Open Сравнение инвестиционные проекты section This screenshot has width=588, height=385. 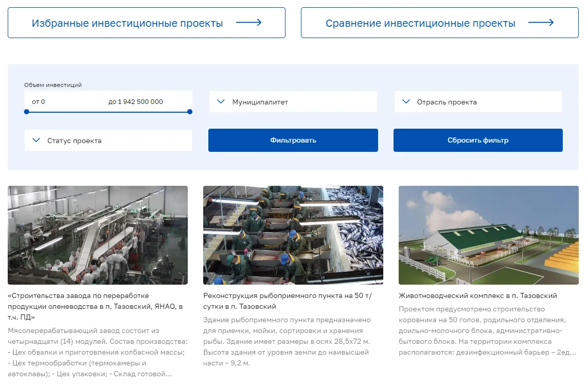point(420,23)
